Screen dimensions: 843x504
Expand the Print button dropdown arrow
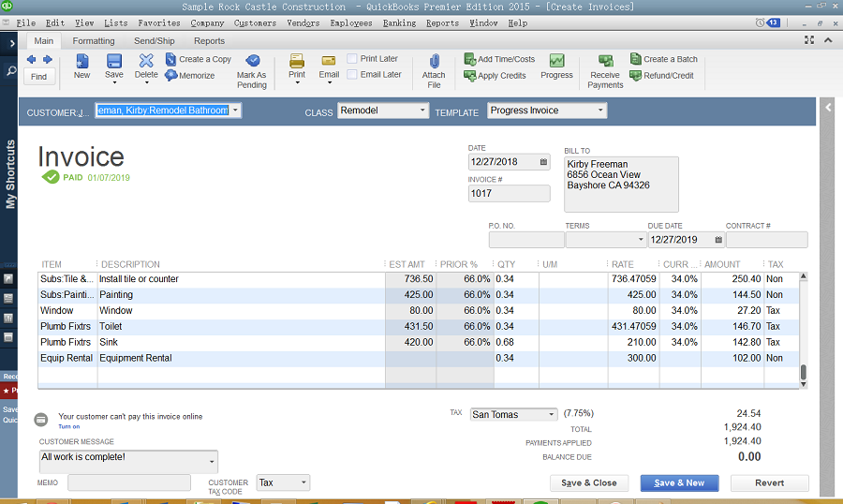tap(297, 82)
